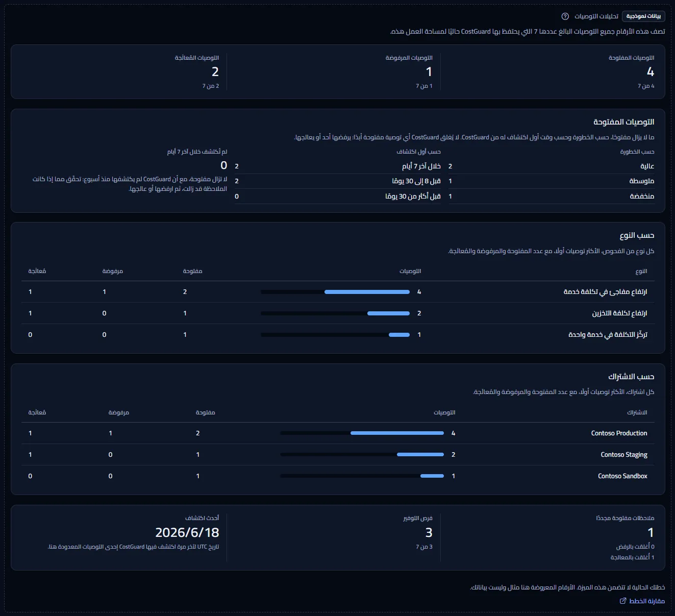
Task: Click the النوع column header
Action: 641,271
